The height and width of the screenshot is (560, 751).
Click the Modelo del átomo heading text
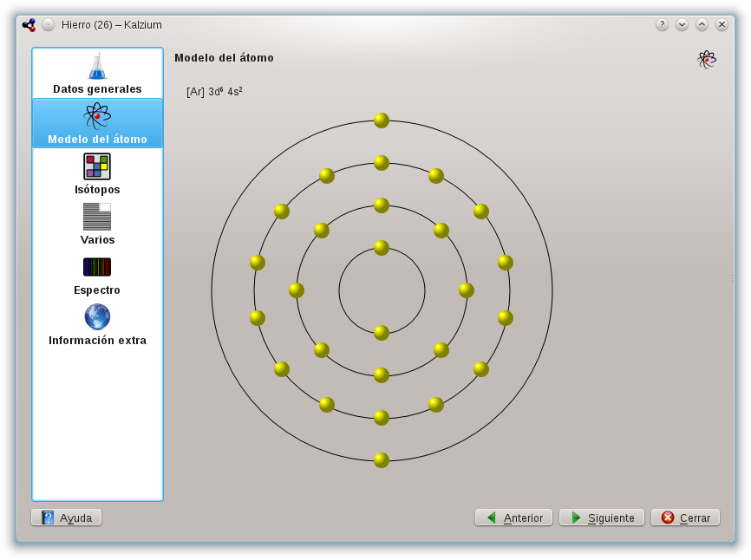click(224, 58)
